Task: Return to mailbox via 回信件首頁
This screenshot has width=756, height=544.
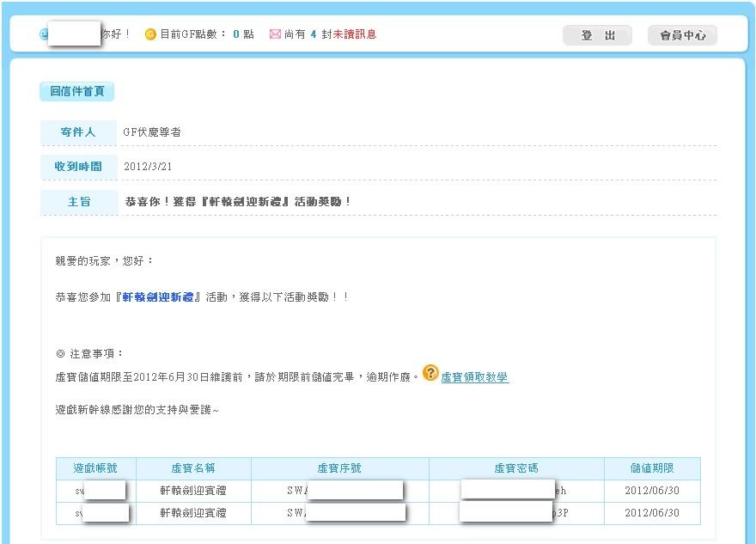Action: [76, 91]
